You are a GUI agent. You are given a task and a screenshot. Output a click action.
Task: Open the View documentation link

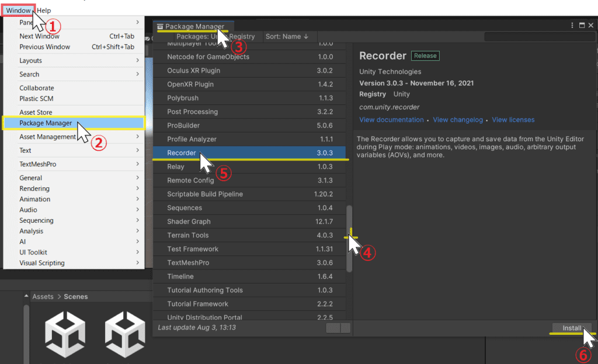(391, 120)
